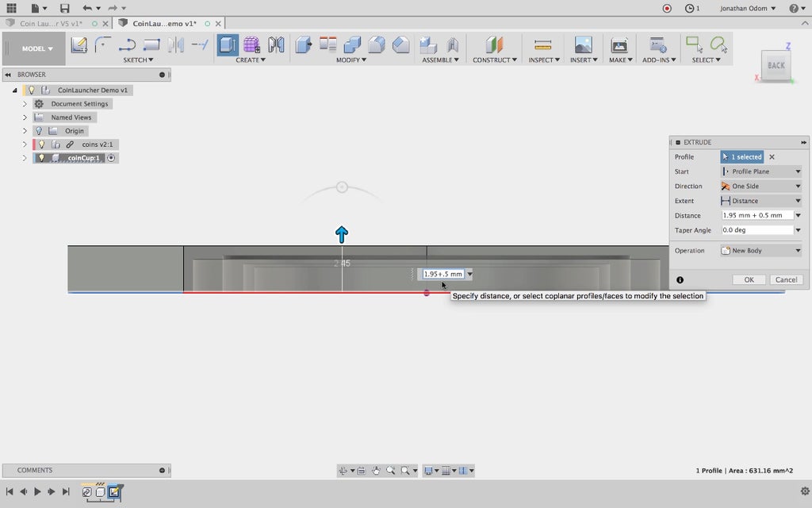Close the CoinLau...emo v1 tab

pyautogui.click(x=219, y=23)
